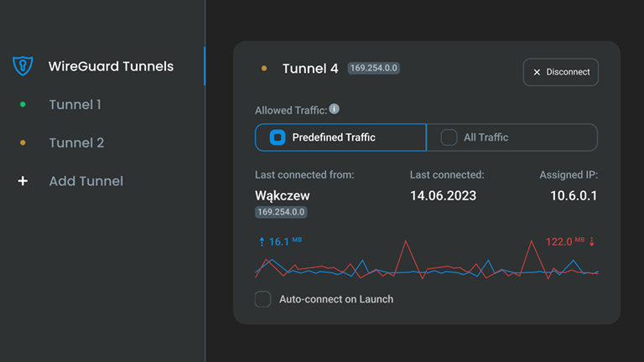Click the amber status dot beside Tunnel 2

point(23,143)
